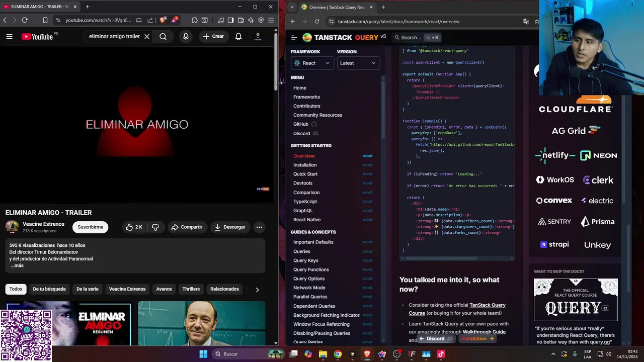This screenshot has height=362, width=644.
Task: Start voice search with microphone icon
Action: tap(186, 37)
